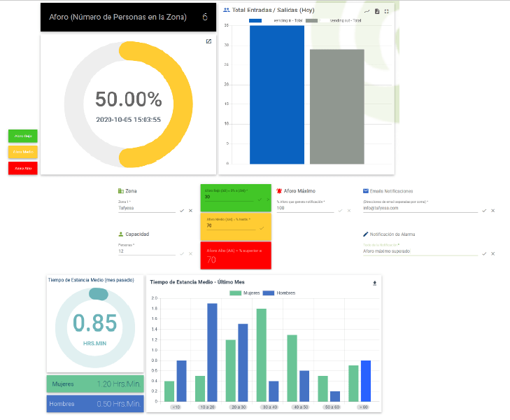Switch Entradas/Salidas chart to line view
This screenshot has width=510, height=420.
(367, 12)
